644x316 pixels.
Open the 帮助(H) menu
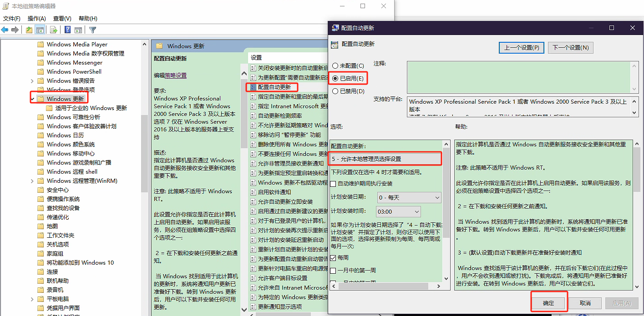[x=88, y=19]
